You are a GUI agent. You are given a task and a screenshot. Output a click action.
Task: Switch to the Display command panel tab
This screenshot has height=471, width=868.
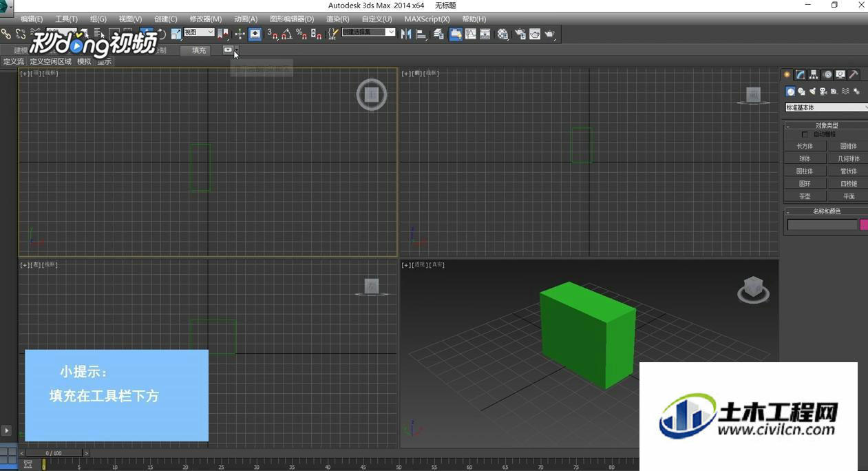[x=840, y=74]
